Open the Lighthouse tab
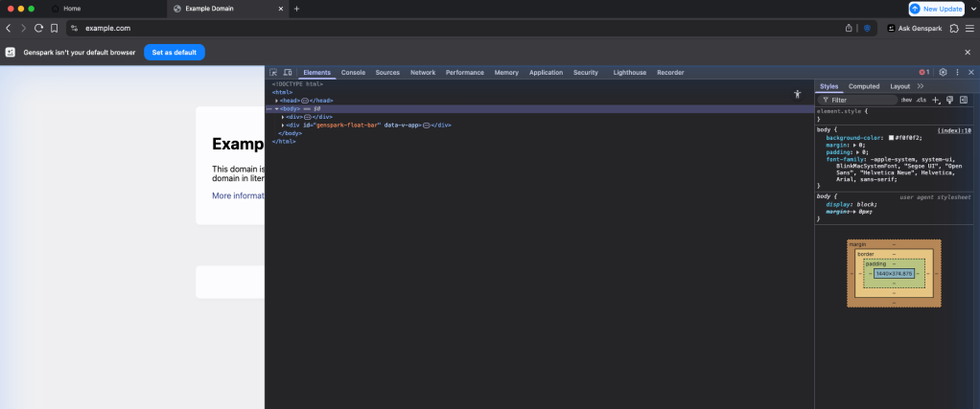The width and height of the screenshot is (980, 409). pyautogui.click(x=630, y=73)
